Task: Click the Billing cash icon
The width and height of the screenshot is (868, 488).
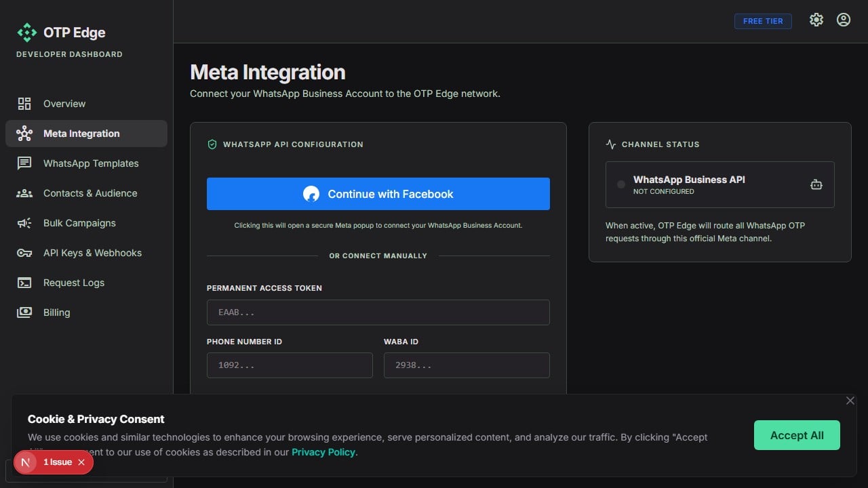Action: pyautogui.click(x=24, y=312)
